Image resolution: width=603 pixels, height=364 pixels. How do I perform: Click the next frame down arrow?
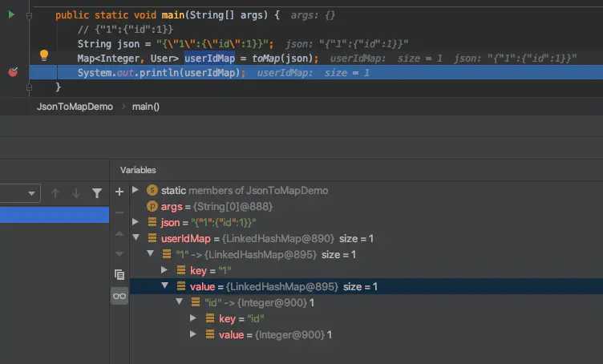tap(76, 193)
